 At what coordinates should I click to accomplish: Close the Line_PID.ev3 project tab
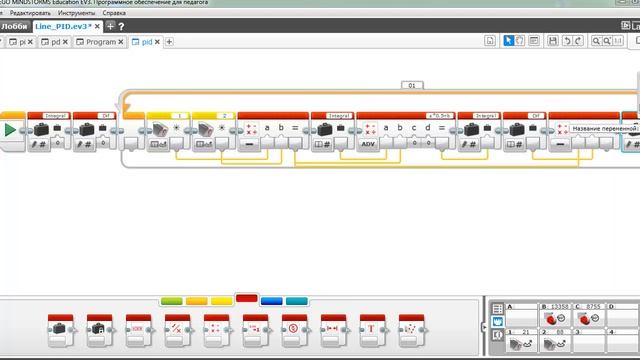click(x=97, y=26)
